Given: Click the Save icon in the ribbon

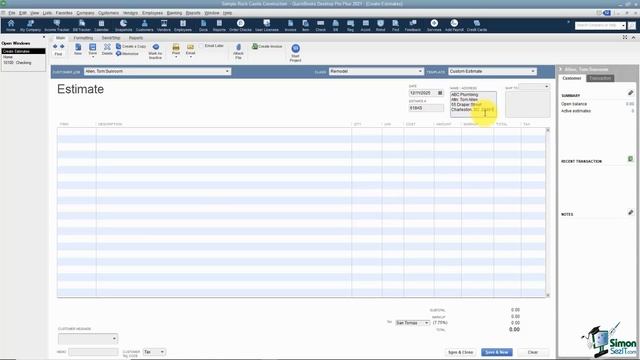Looking at the screenshot, I should tap(93, 49).
